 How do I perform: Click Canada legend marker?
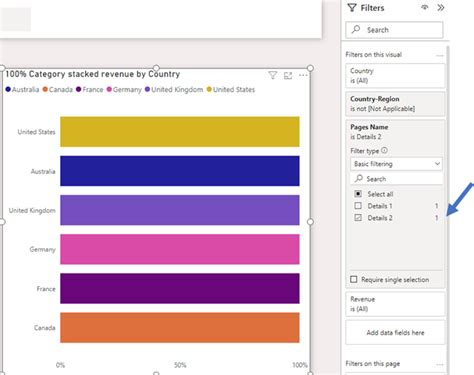[x=45, y=89]
